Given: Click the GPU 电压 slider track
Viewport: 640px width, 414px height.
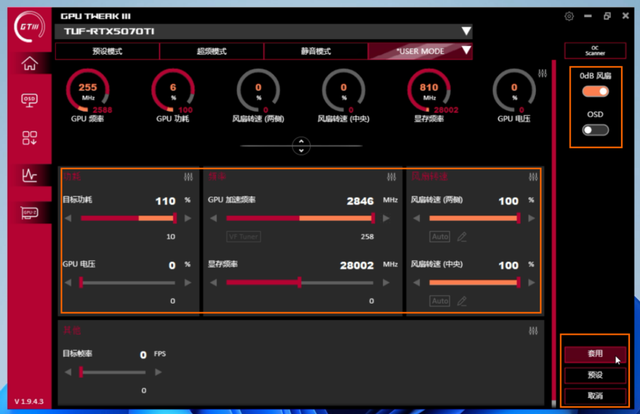Looking at the screenshot, I should tap(128, 283).
